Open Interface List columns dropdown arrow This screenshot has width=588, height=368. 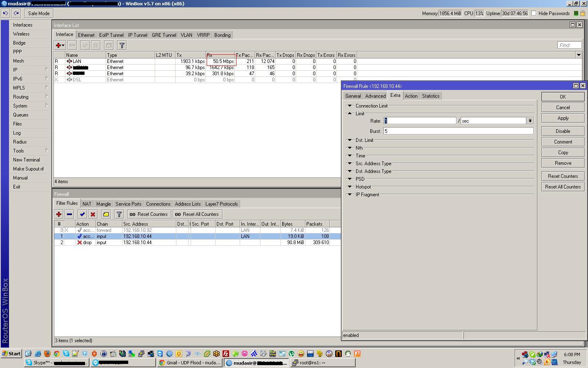click(x=579, y=55)
